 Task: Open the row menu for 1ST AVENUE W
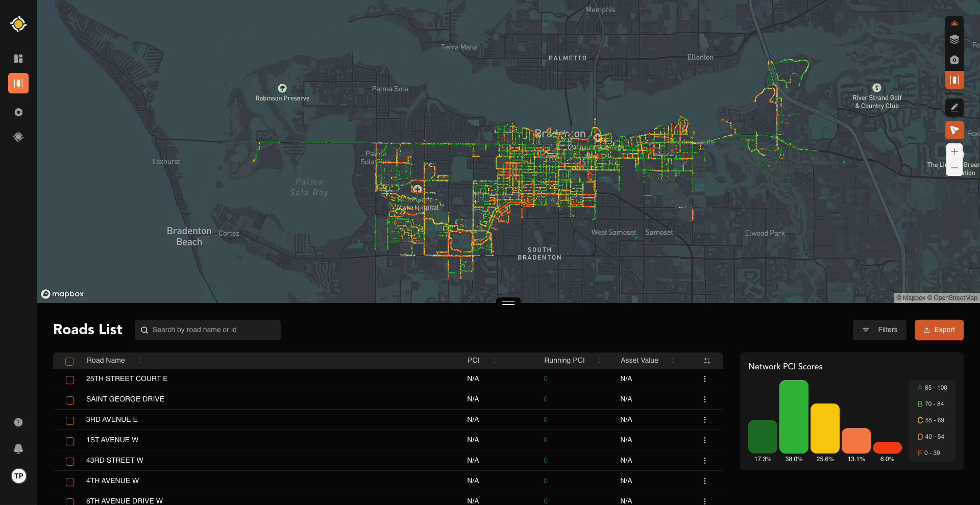(704, 440)
